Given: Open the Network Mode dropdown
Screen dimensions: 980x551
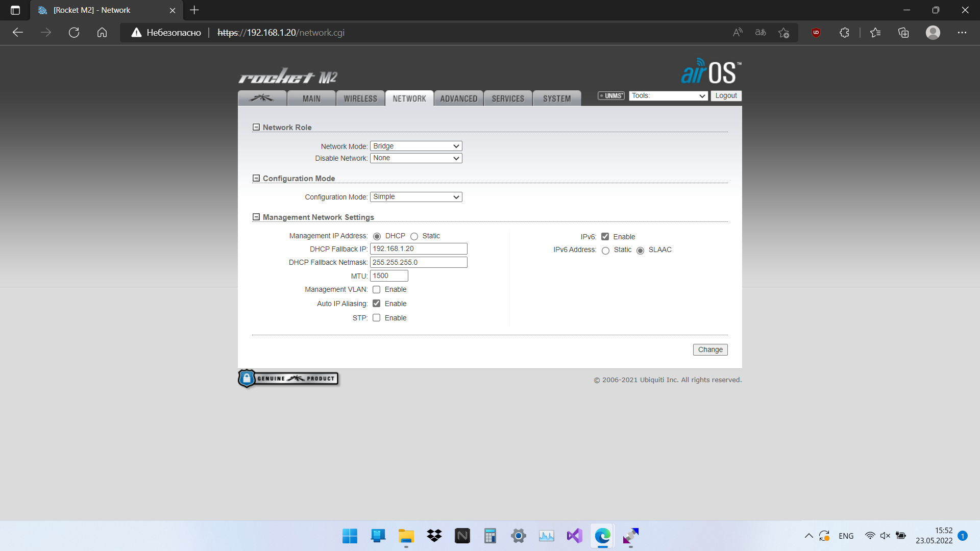Looking at the screenshot, I should pos(416,146).
